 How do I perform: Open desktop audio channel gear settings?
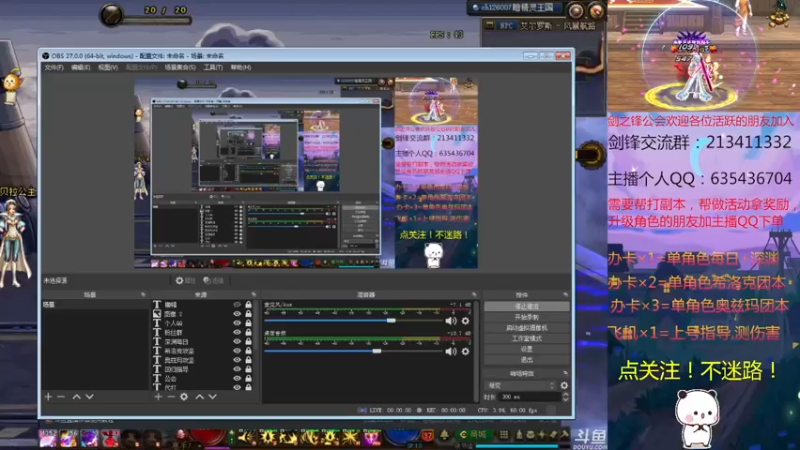click(465, 352)
